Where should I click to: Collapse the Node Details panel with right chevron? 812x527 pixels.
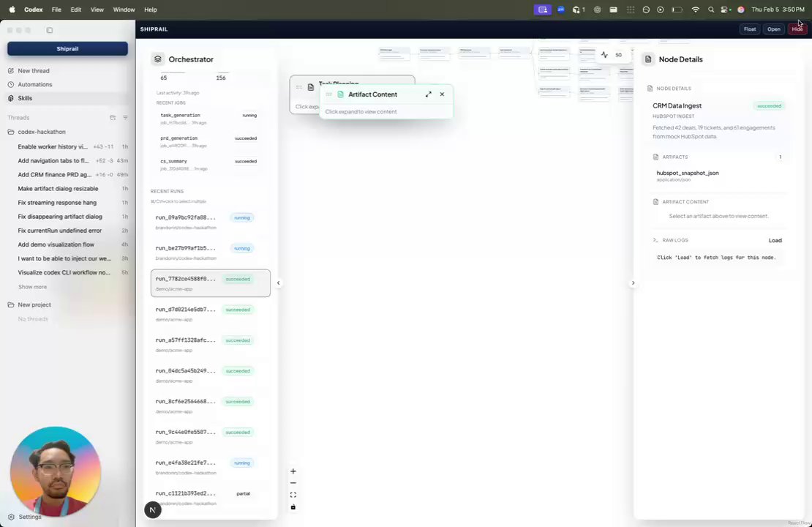633,283
